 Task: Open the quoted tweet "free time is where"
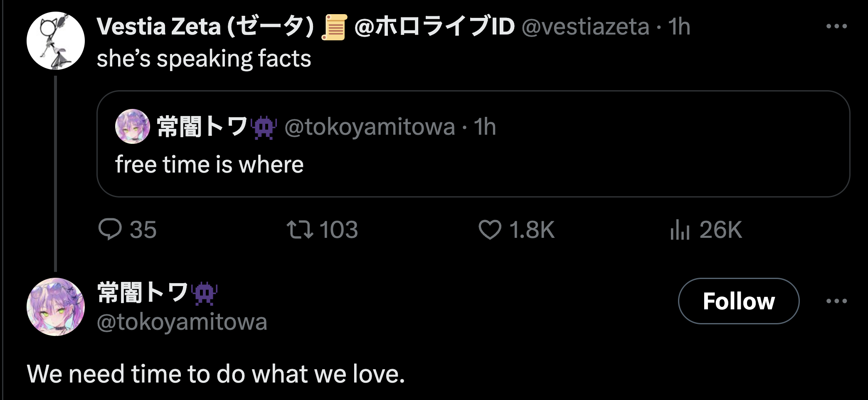pos(473,164)
